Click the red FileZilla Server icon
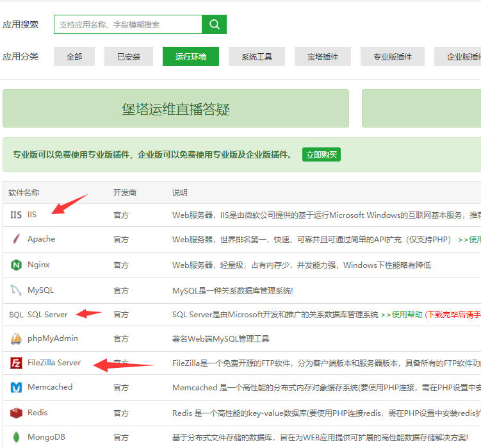This screenshot has width=481, height=448. tap(16, 363)
